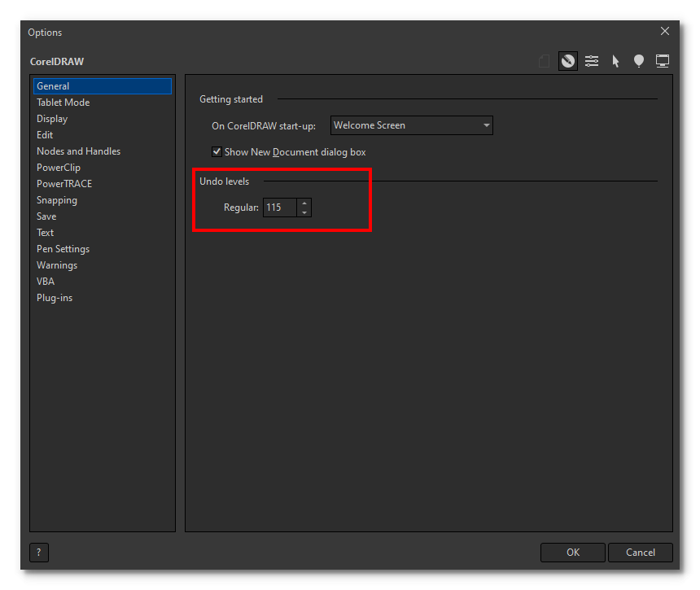Viewport: 700px width, 590px height.
Task: Click the CorelDRAW section title
Action: click(57, 62)
